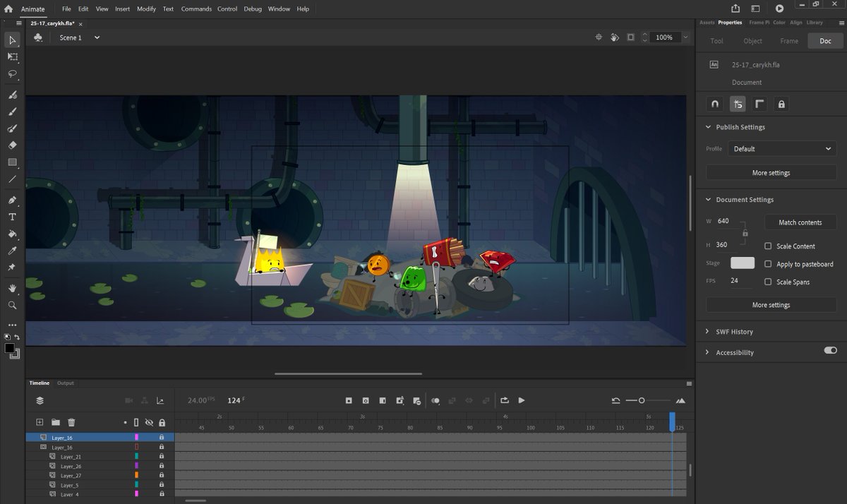The image size is (847, 504).
Task: Click the New Folder icon in timeline
Action: point(55,422)
